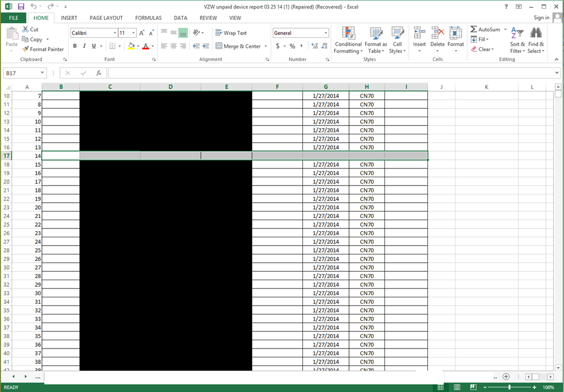Click the Save icon in quick access toolbar
The height and width of the screenshot is (392, 564).
21,7
